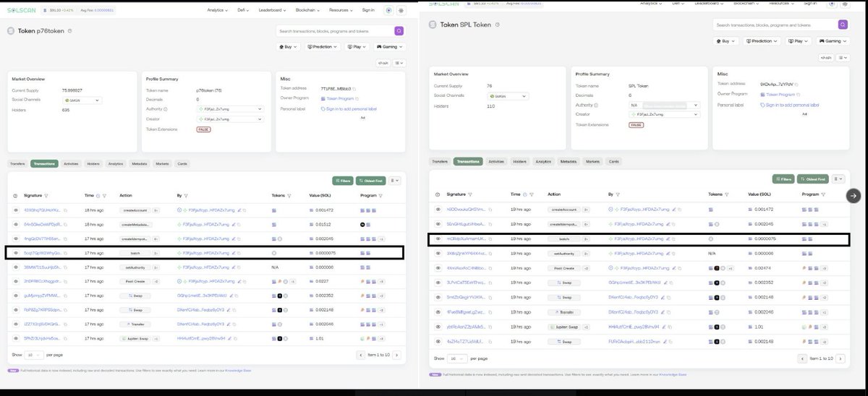
Task: Copy the token address 7T1F8E..MBbb3
Action: tap(353, 88)
